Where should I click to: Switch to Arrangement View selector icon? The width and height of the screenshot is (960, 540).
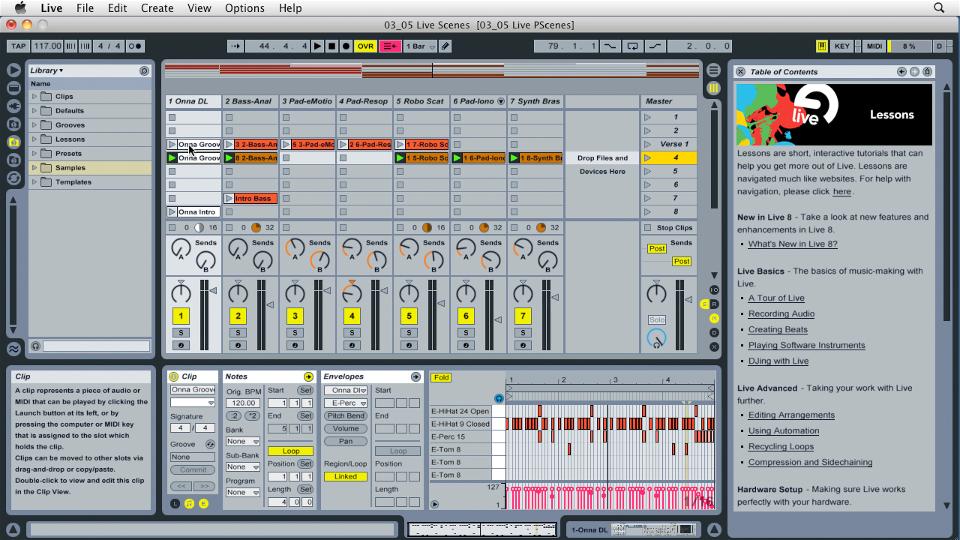713,70
